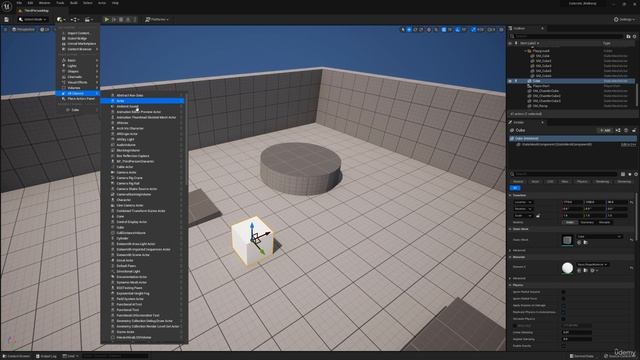Open the Perspective viewport dropdown
Screen dimensions: 640x360
tap(24, 29)
